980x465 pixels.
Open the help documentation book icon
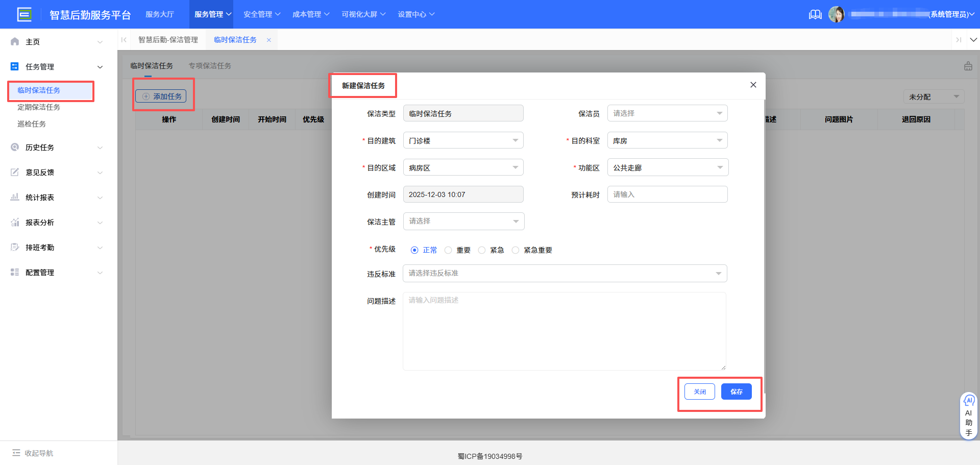(815, 14)
